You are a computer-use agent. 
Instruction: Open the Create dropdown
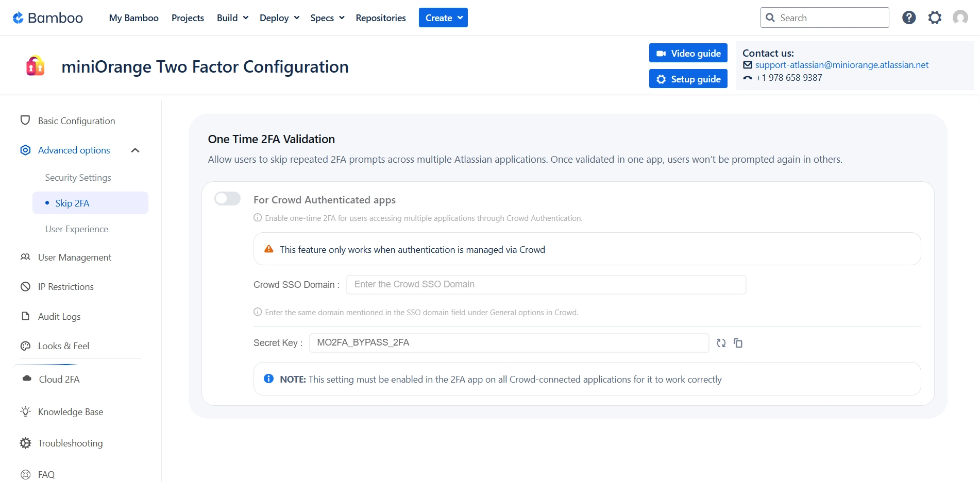tap(443, 17)
